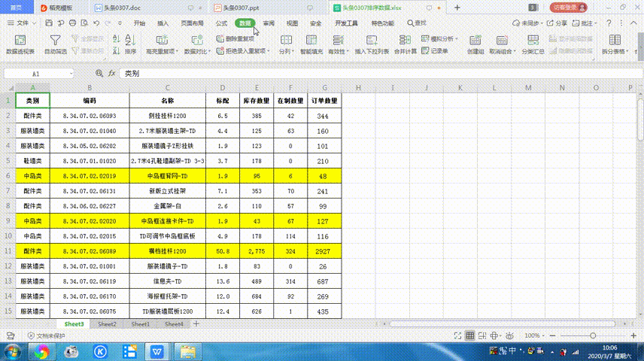Enable AutoFilter (自动筛选) funnel tool
Image resolution: width=644 pixels, height=361 pixels.
pos(55,45)
